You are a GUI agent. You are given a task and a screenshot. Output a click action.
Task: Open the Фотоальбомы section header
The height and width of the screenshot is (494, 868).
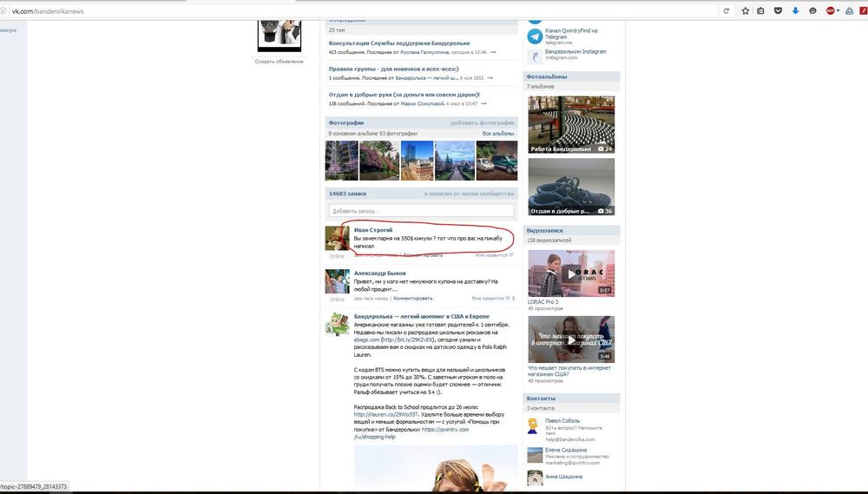(547, 76)
